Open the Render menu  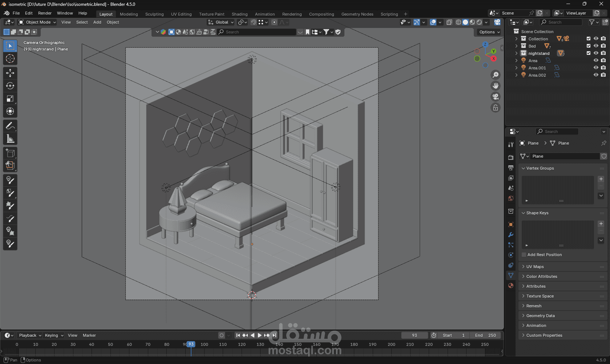pyautogui.click(x=45, y=13)
